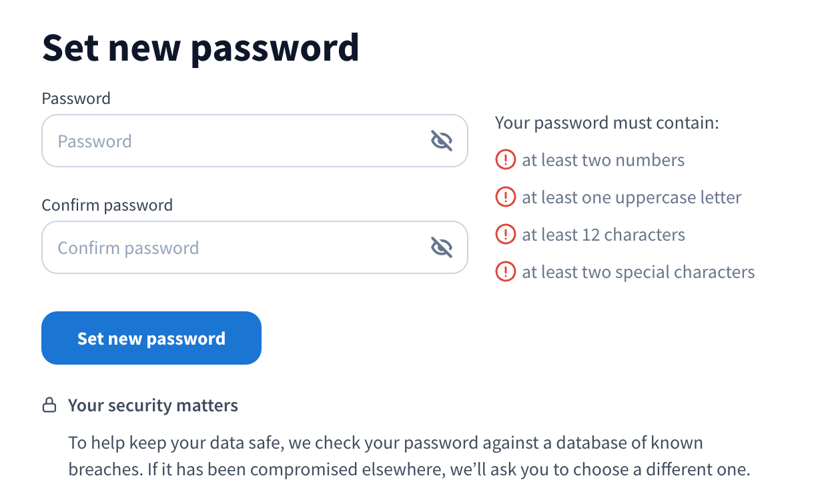Click the "Password" label above first field
Screen dimensions: 814x504
(x=76, y=99)
